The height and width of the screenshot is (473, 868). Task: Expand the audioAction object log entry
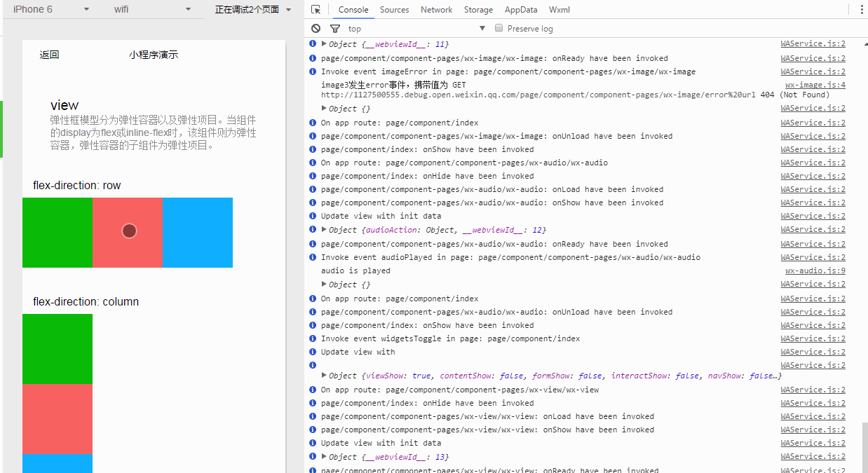click(x=325, y=230)
